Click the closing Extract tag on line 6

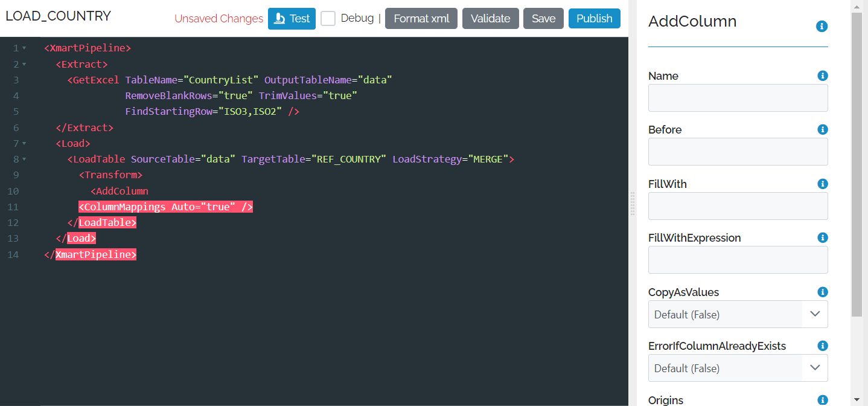[x=85, y=127]
